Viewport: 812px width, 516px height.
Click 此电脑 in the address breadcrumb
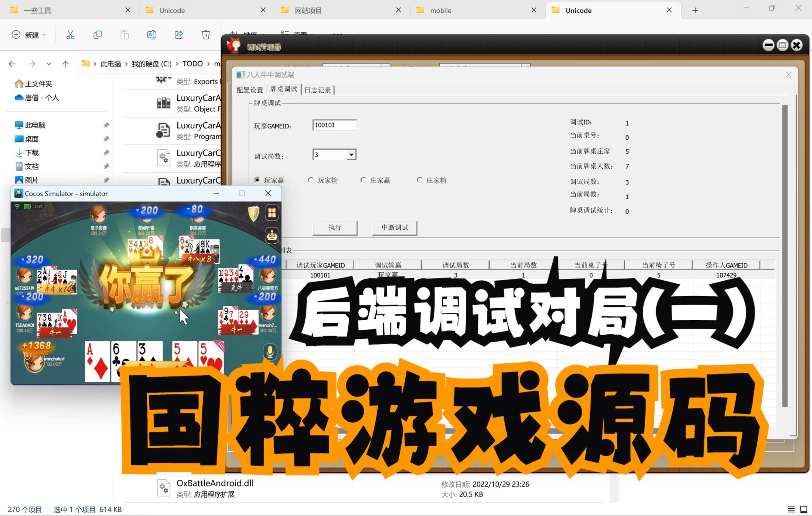click(111, 64)
